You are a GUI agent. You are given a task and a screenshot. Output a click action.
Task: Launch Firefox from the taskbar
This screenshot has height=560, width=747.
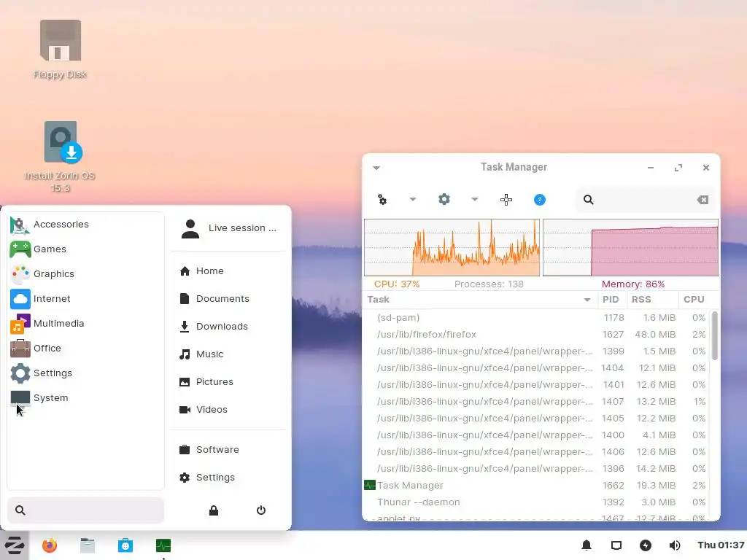(49, 545)
